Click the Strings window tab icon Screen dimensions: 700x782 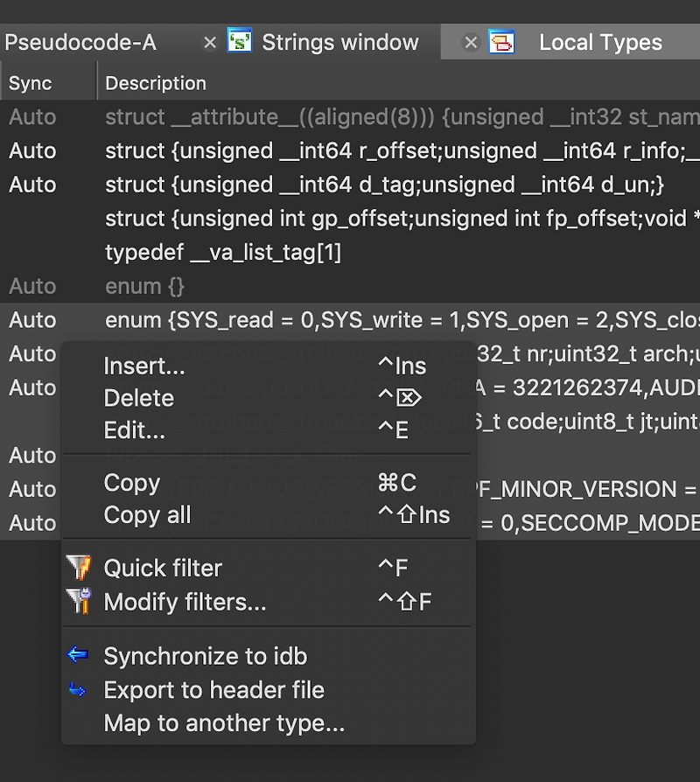(x=238, y=41)
